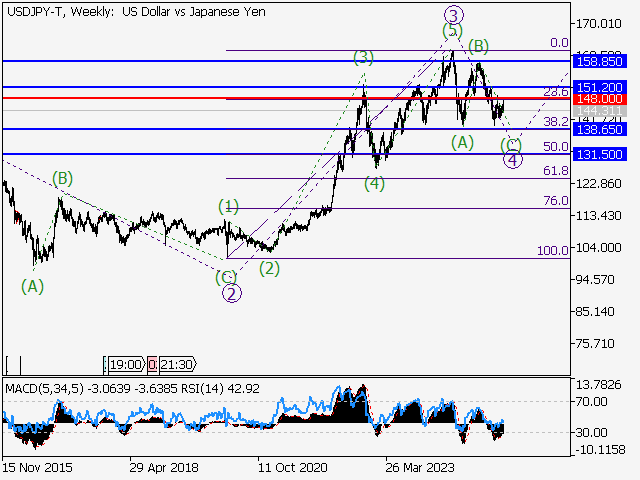Click the green (B) label near the top
640x480 pixels.
478,45
